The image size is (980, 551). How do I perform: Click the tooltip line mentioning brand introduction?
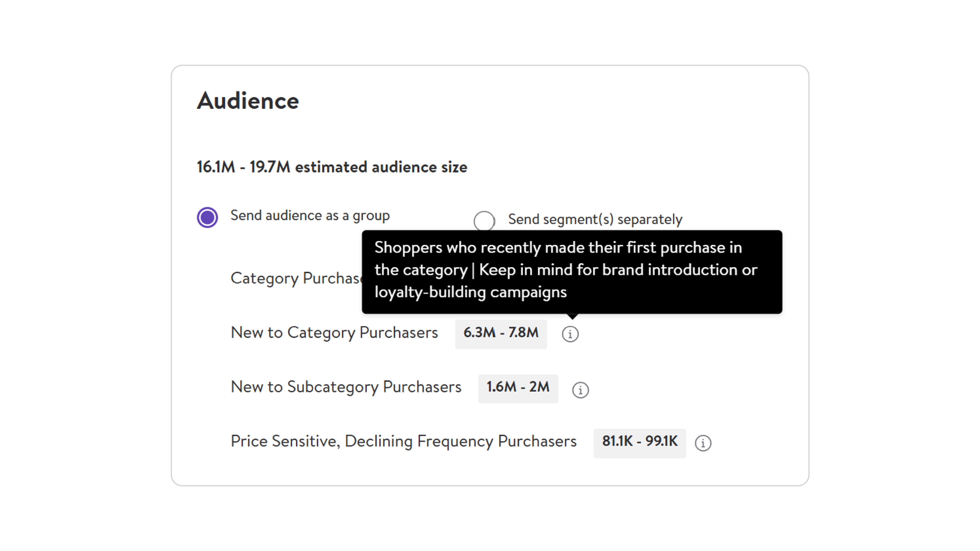[566, 270]
